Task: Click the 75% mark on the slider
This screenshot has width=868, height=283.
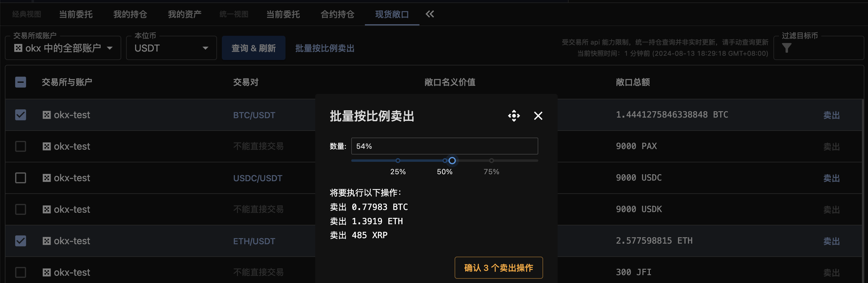Action: coord(491,161)
